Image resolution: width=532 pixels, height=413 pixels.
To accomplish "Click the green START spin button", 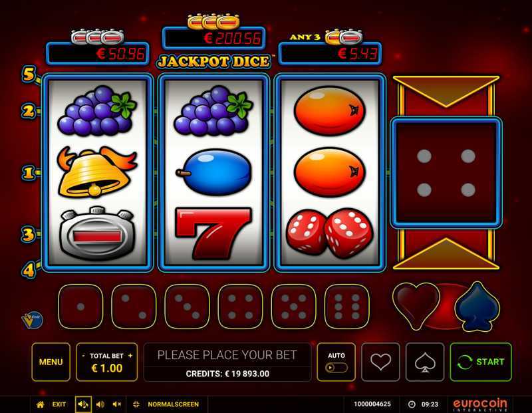I will (x=481, y=362).
